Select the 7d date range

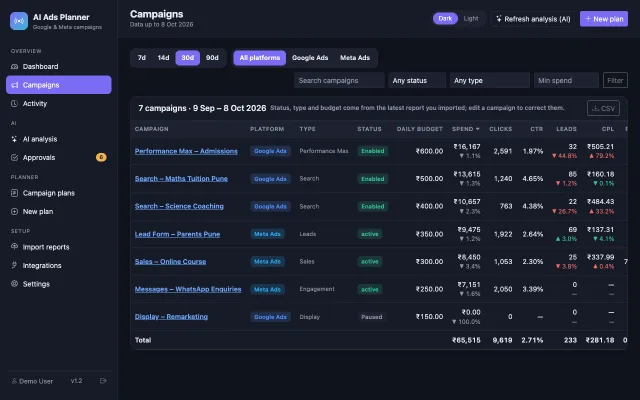tap(142, 58)
